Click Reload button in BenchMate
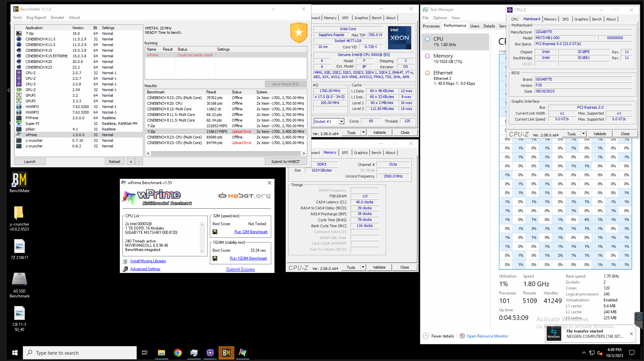The height and width of the screenshot is (361, 644). click(115, 162)
